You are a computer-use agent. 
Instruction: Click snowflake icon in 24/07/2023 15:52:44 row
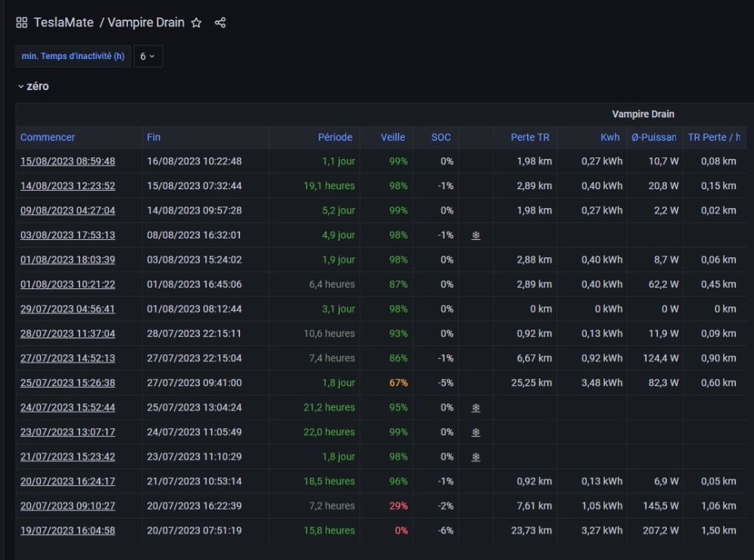pos(475,408)
